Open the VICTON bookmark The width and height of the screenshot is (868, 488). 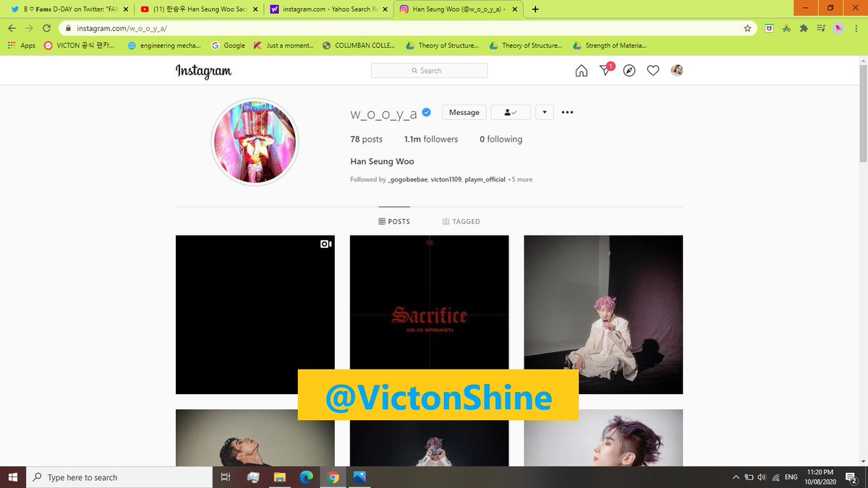tap(79, 45)
